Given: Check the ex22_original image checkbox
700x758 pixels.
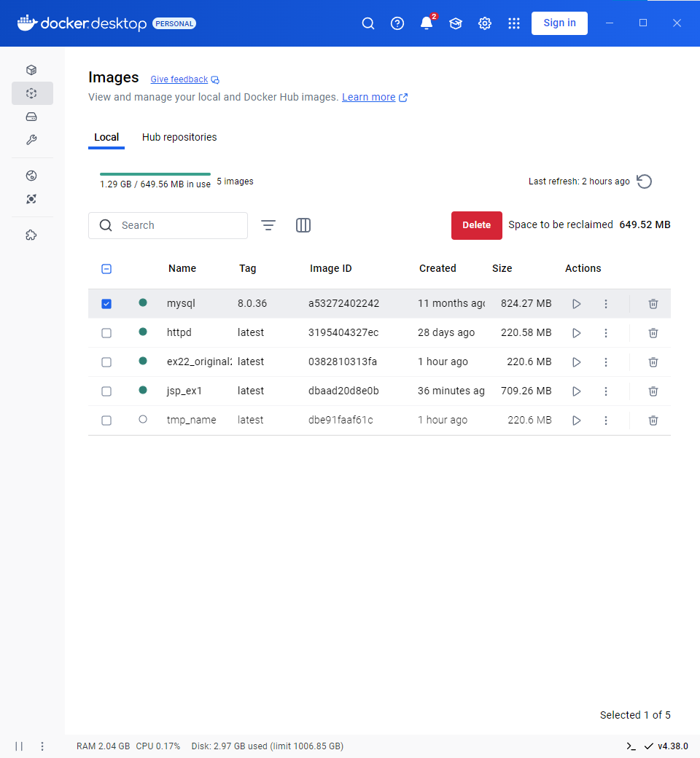Looking at the screenshot, I should click(106, 362).
